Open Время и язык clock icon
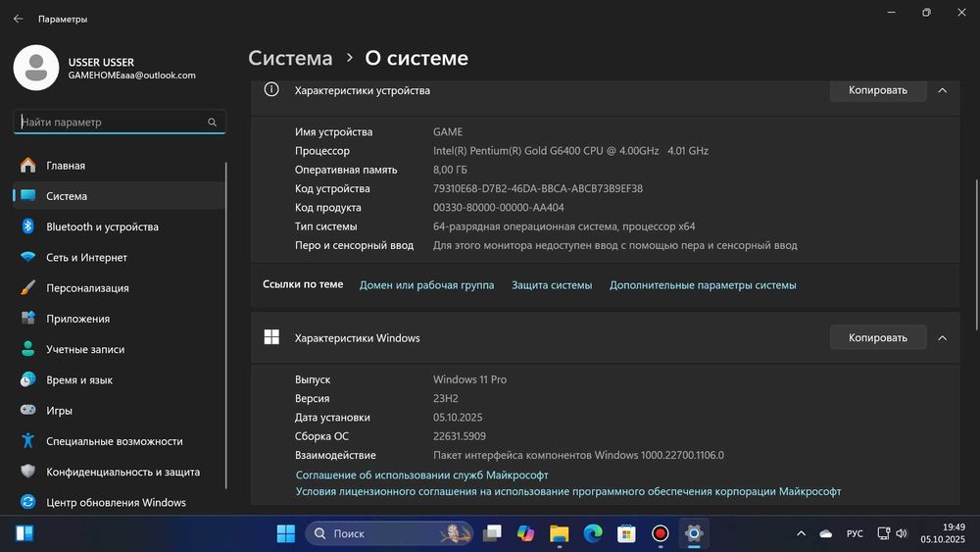980x552 pixels. [28, 379]
